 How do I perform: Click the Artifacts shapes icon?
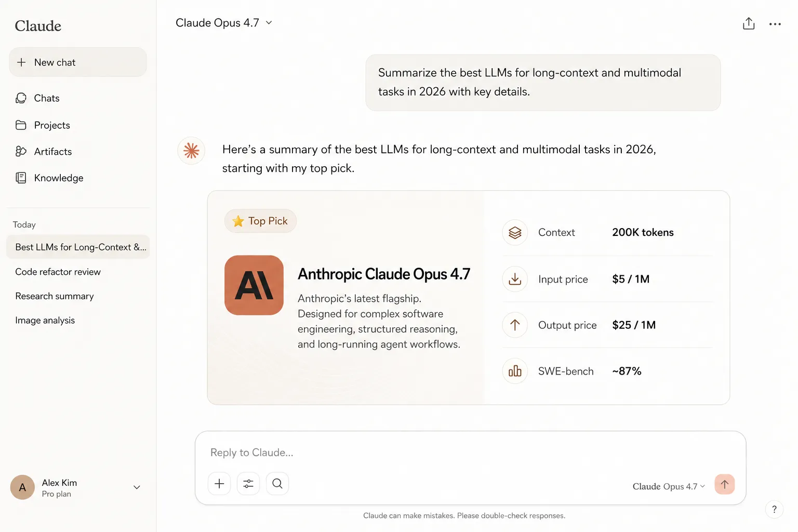(x=21, y=151)
